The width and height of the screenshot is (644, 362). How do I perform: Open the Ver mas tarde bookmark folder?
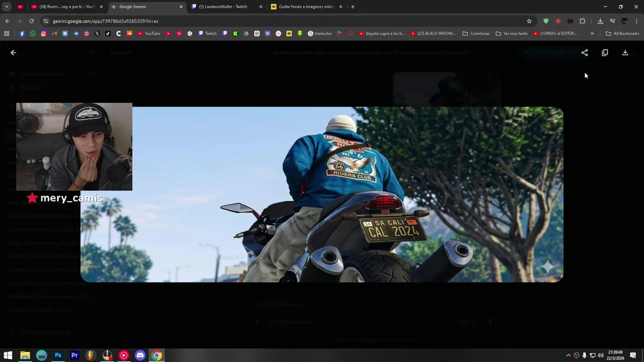(512, 33)
